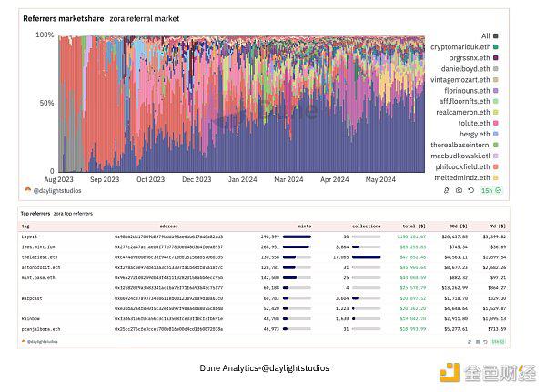This screenshot has width=546, height=392.
Task: Click the mints bar in Layer3 row
Action: [297, 236]
